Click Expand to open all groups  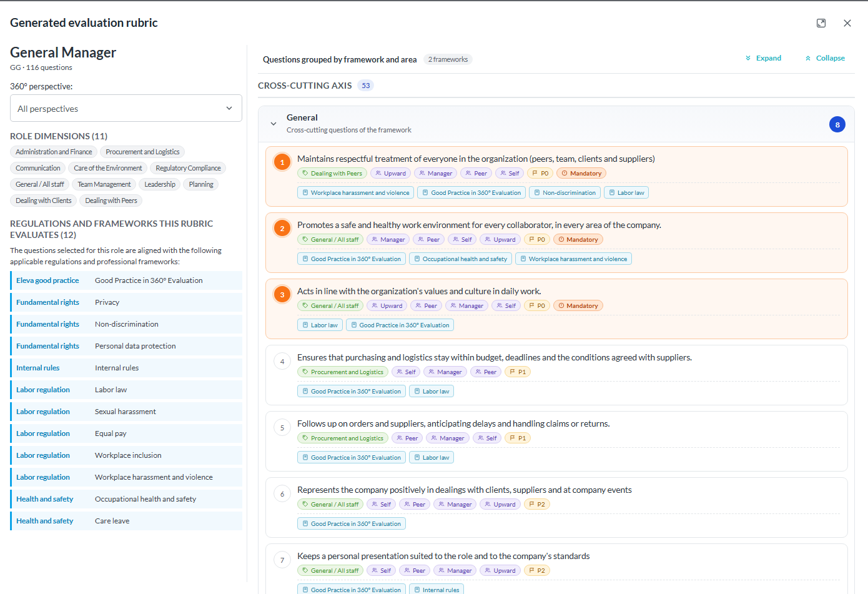(x=763, y=58)
